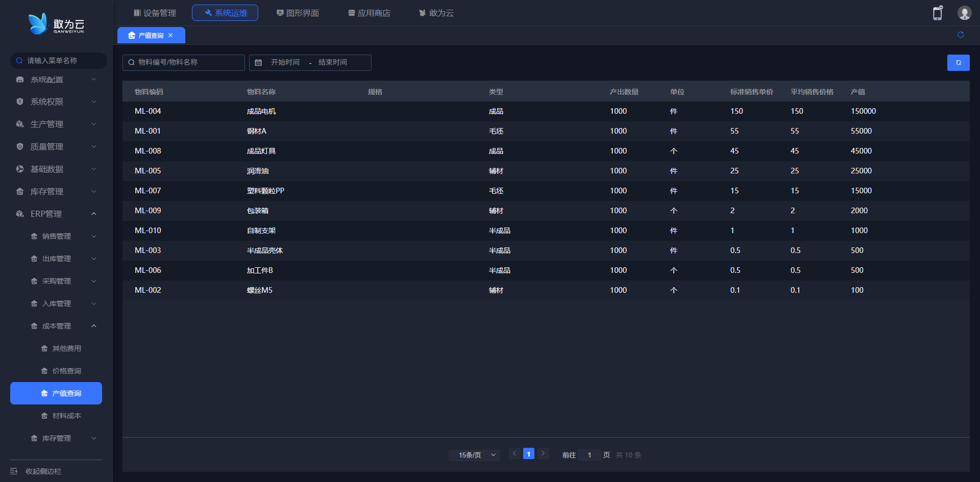Click the 钢材A material name cell
980x482 pixels.
click(257, 131)
